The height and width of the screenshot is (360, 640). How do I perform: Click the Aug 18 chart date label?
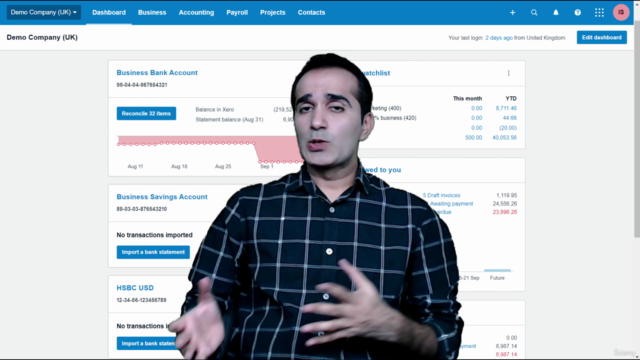[x=179, y=167]
